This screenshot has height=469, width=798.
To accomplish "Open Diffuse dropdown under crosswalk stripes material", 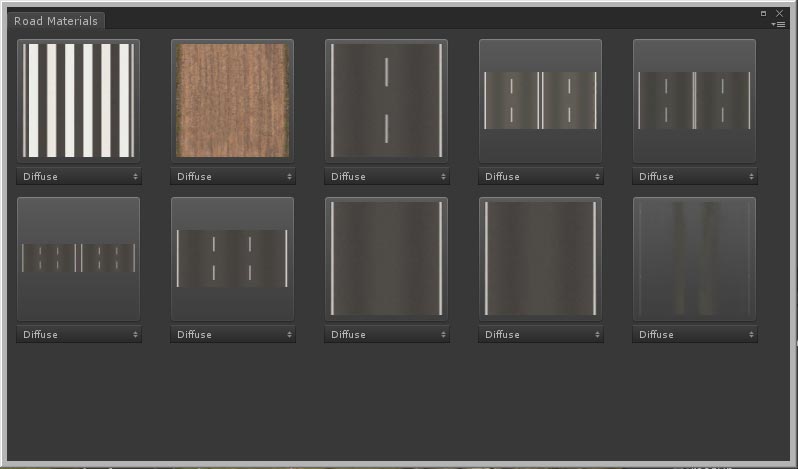I will click(79, 177).
